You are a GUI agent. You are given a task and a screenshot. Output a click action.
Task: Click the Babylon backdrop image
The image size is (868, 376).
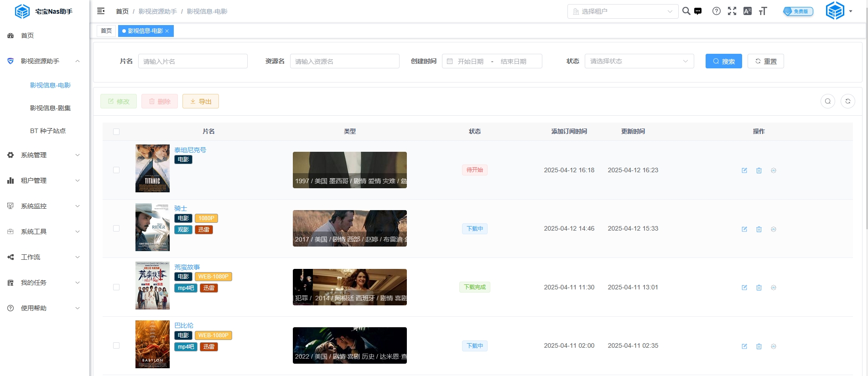[x=350, y=345]
